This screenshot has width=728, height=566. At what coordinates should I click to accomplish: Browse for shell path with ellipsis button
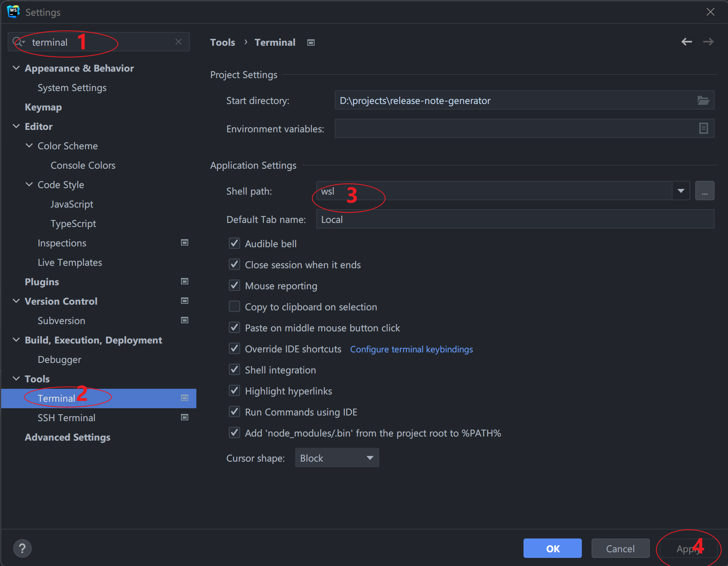(x=705, y=191)
